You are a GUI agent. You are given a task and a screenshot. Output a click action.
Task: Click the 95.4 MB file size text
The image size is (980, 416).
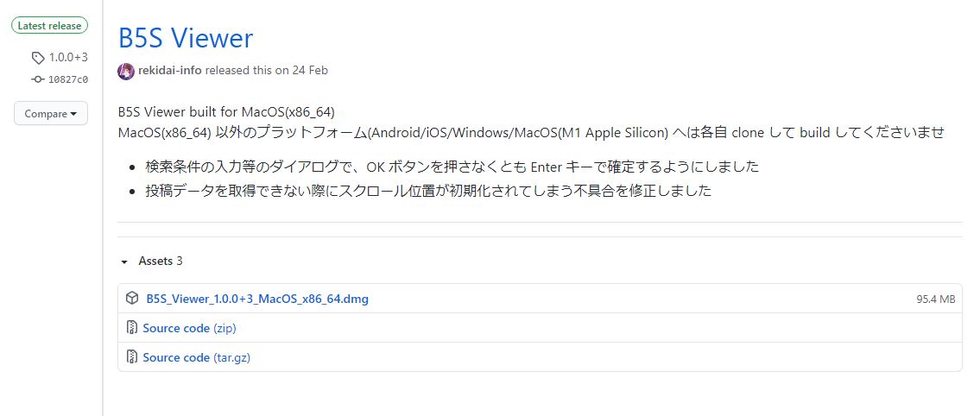click(x=936, y=299)
